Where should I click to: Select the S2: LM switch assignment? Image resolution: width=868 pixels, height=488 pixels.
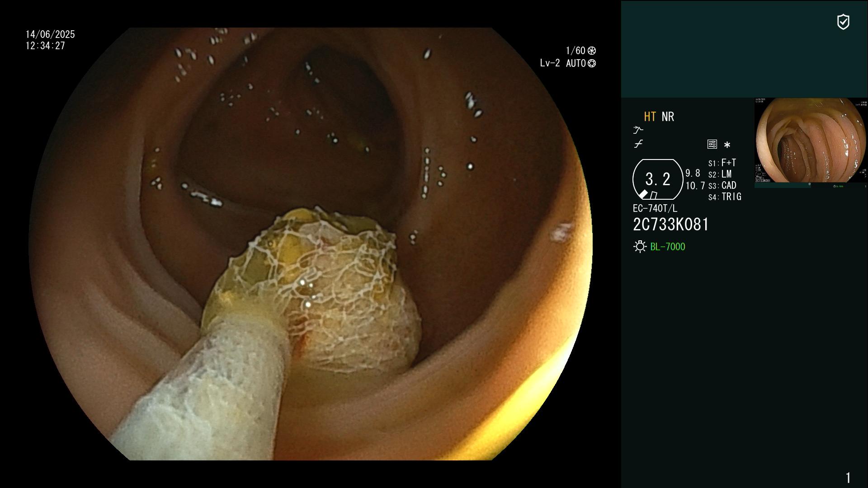click(720, 174)
